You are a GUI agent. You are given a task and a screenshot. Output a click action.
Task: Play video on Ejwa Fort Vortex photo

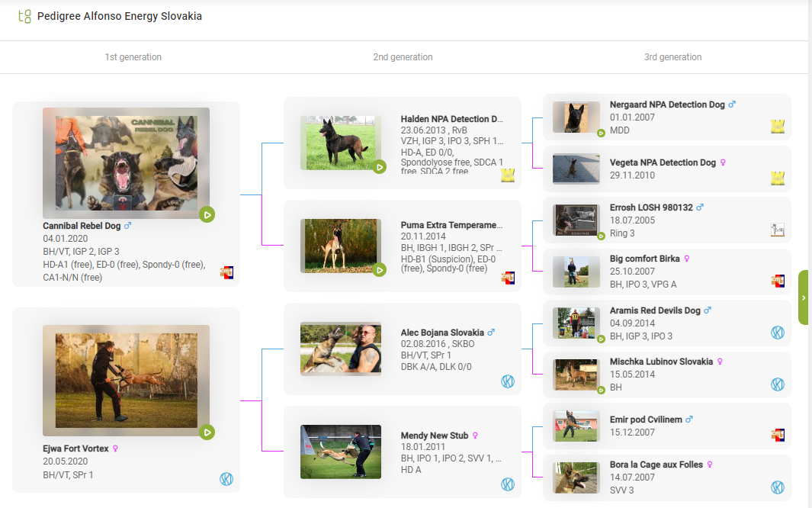(207, 432)
